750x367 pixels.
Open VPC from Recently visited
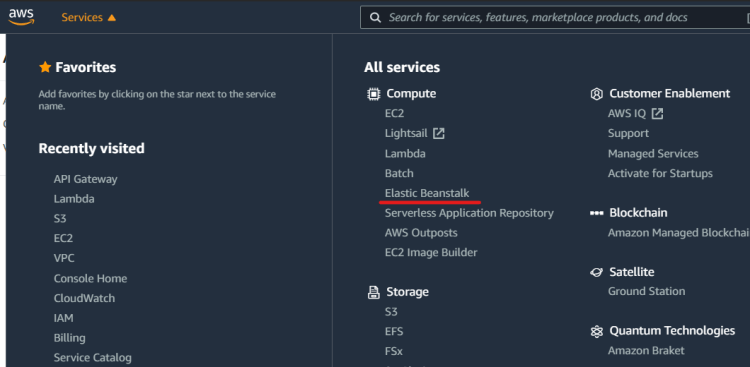click(x=64, y=258)
